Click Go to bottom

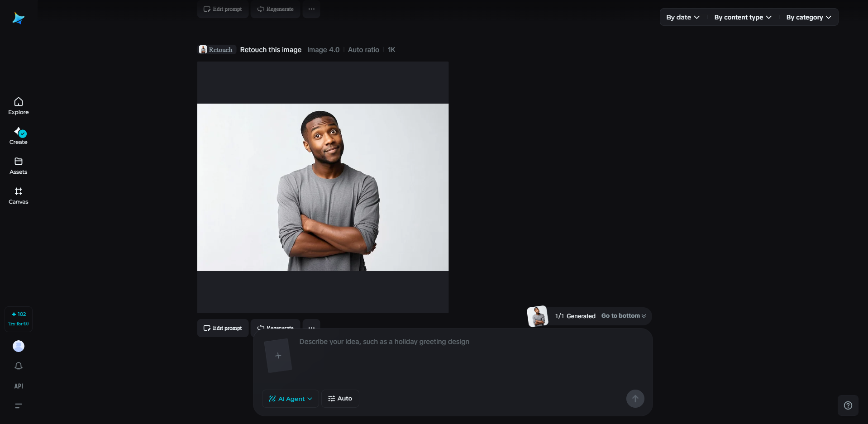pyautogui.click(x=624, y=316)
